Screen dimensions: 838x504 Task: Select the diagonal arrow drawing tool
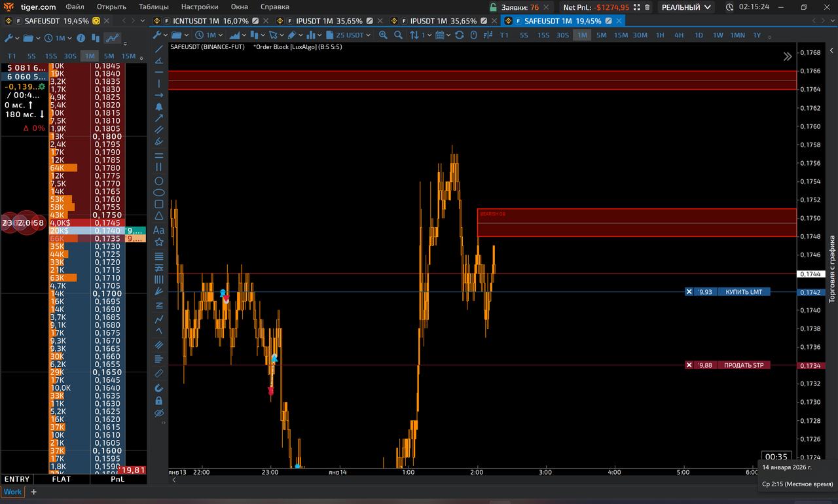[x=158, y=118]
